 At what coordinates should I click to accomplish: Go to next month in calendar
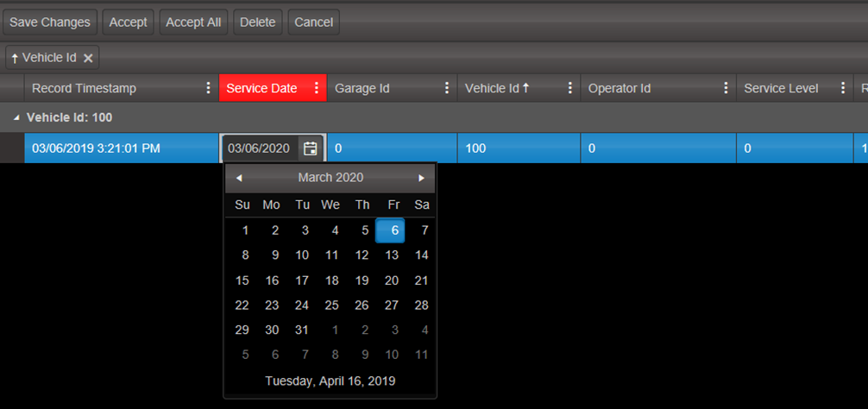click(421, 178)
